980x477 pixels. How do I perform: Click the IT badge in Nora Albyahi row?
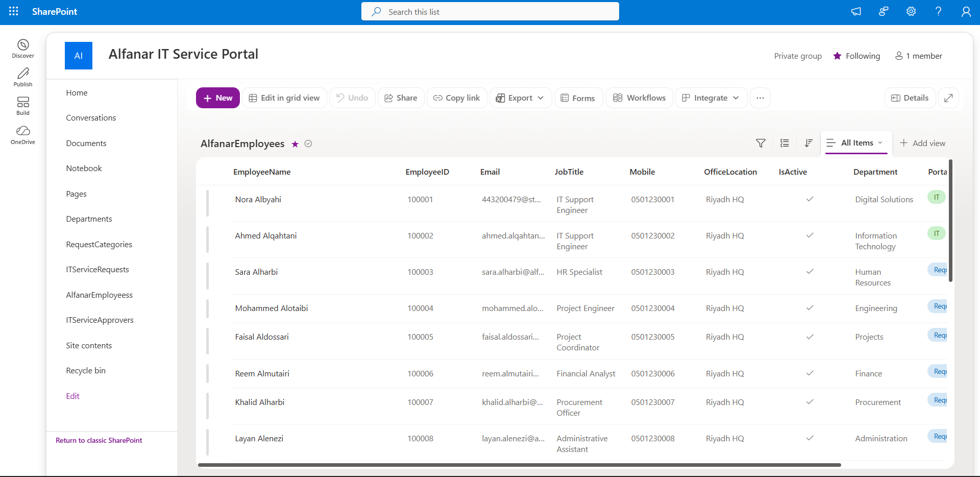pyautogui.click(x=936, y=197)
